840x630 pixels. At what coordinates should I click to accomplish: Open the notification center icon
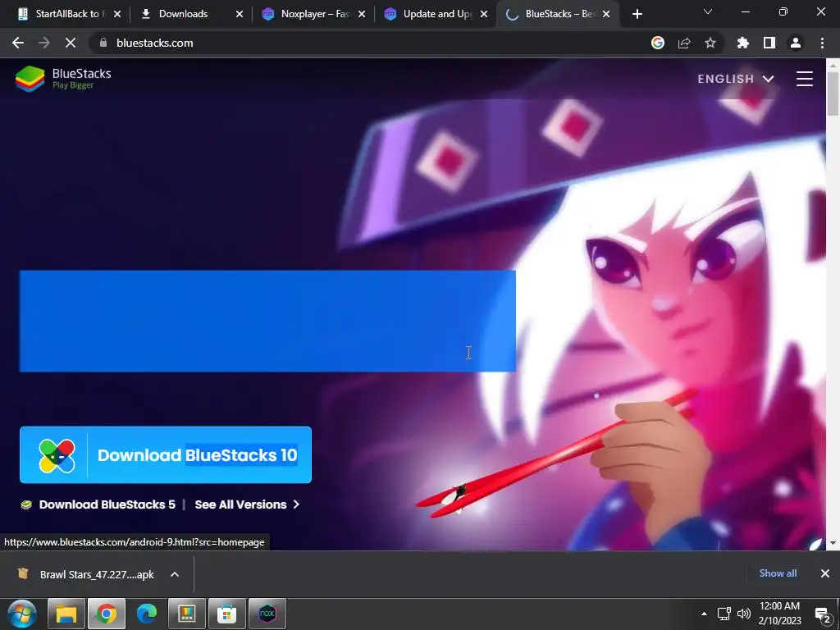(x=823, y=615)
